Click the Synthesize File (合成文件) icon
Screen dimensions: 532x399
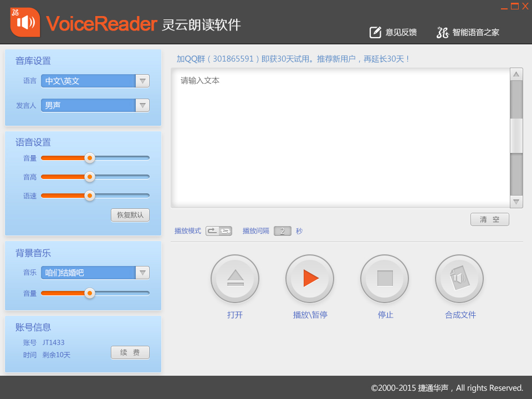459,278
